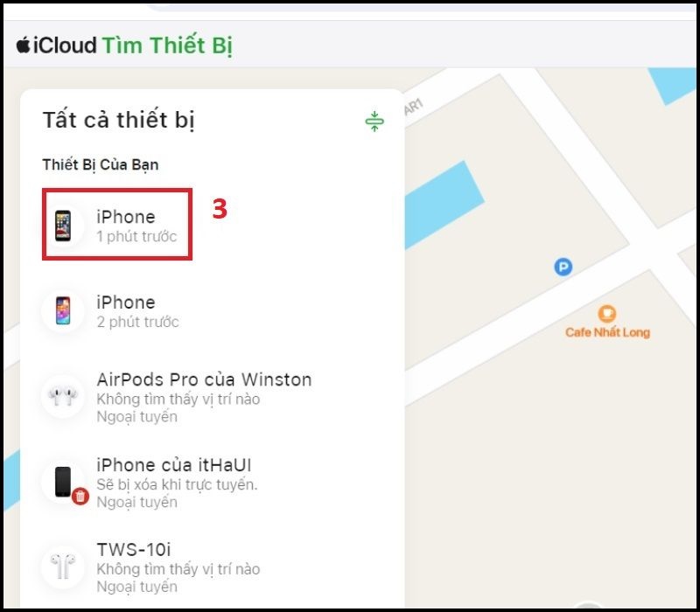Click the red trash erase badge
The image size is (700, 612).
80,497
